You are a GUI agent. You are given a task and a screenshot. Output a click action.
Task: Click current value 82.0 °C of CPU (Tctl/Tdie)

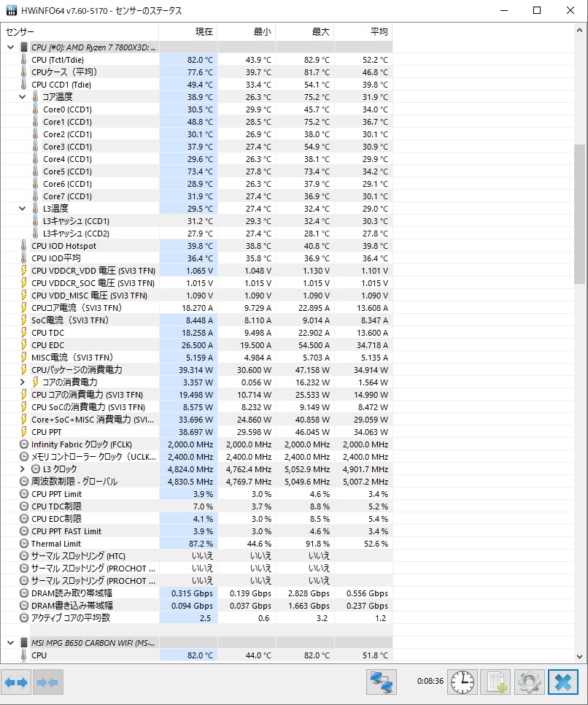coord(200,60)
